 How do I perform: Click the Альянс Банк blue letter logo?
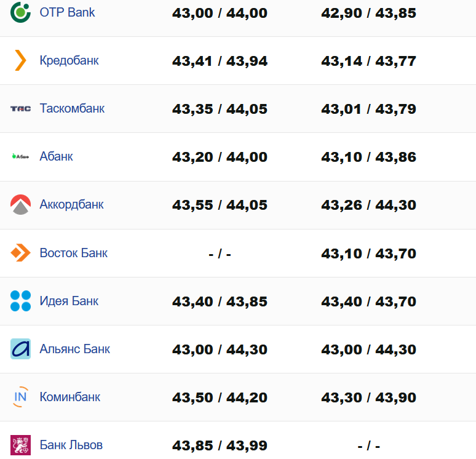click(20, 349)
